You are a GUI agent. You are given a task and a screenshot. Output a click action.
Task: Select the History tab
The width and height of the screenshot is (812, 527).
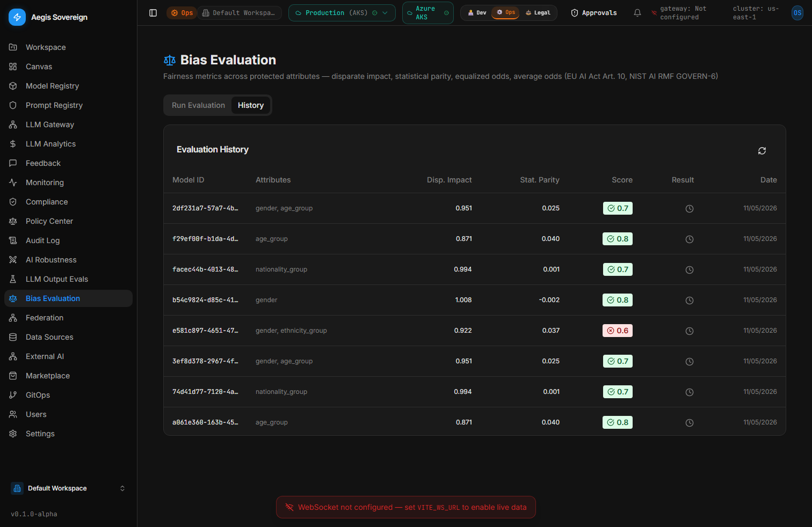(x=251, y=105)
